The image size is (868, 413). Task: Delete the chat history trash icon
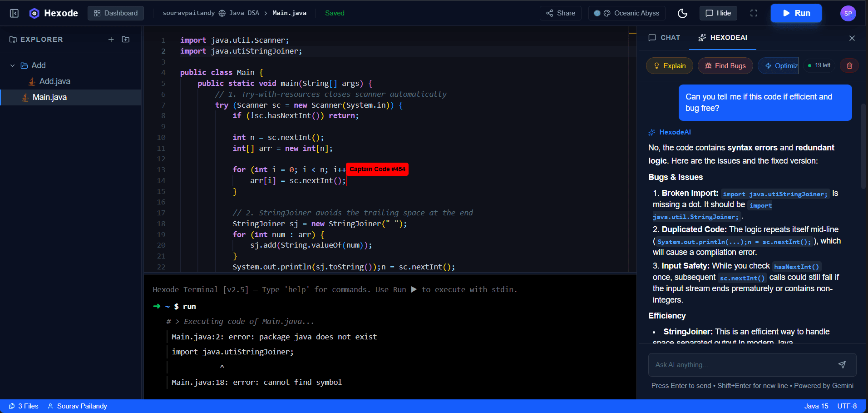tap(849, 66)
